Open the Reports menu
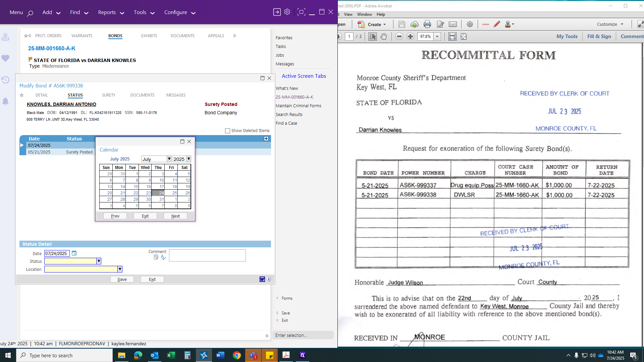 (111, 12)
